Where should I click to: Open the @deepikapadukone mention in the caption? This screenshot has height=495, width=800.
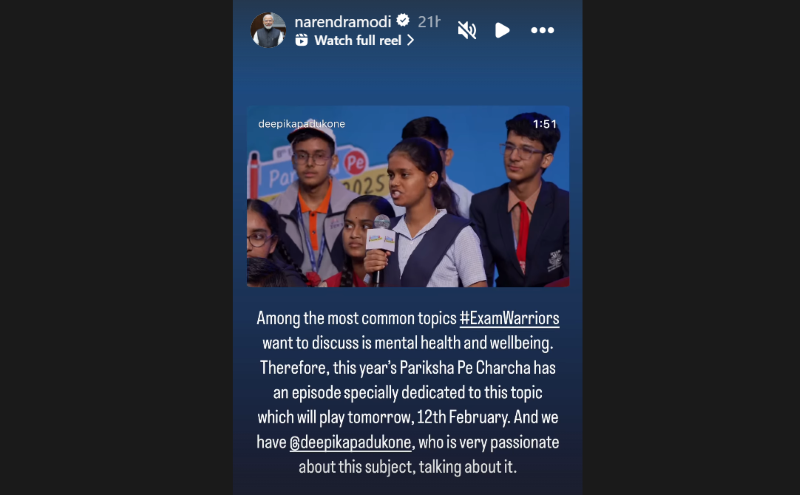click(350, 442)
